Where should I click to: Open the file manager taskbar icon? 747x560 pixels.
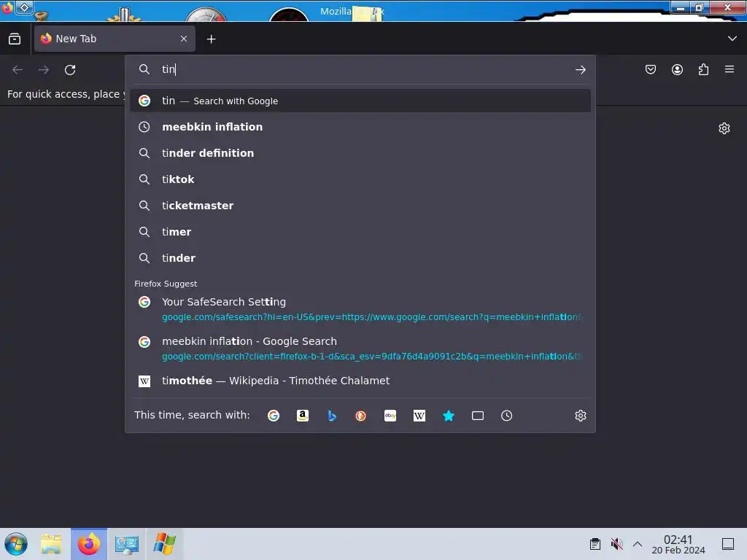[x=51, y=544]
